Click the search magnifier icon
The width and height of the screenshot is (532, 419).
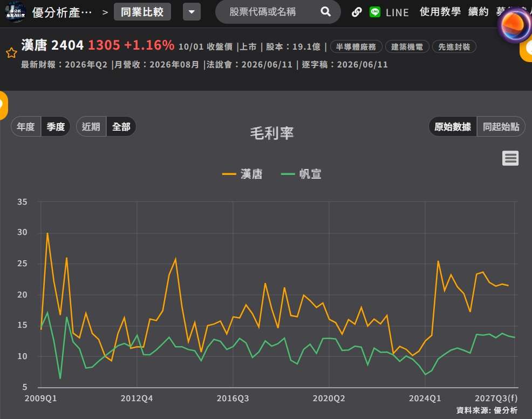click(325, 12)
